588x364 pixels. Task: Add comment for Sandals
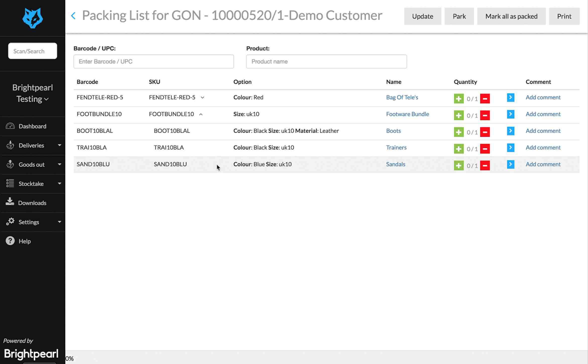tap(543, 164)
